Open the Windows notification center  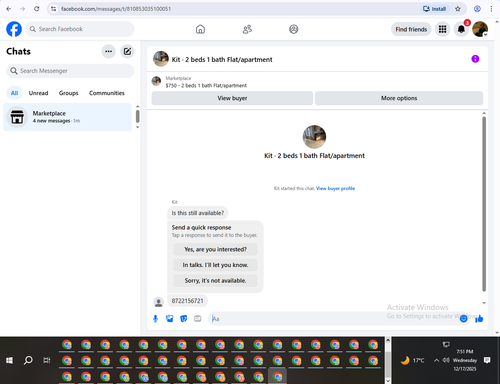pyautogui.click(x=487, y=360)
